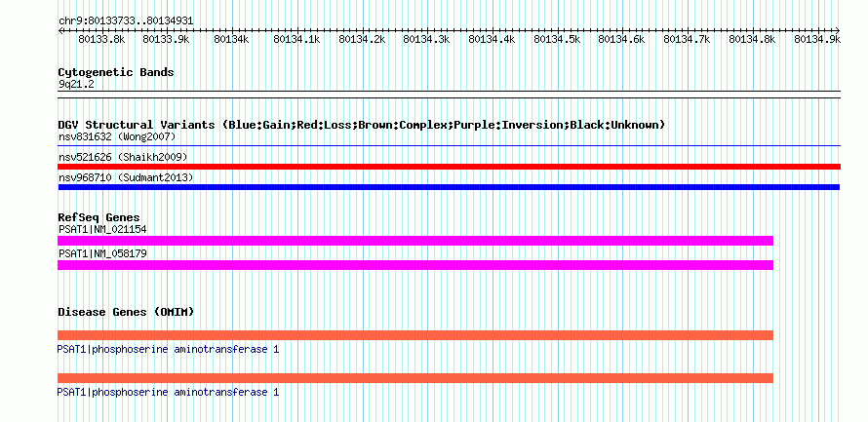Click the 80134.3k ruler tick label
This screenshot has height=422, width=868.
coord(426,39)
